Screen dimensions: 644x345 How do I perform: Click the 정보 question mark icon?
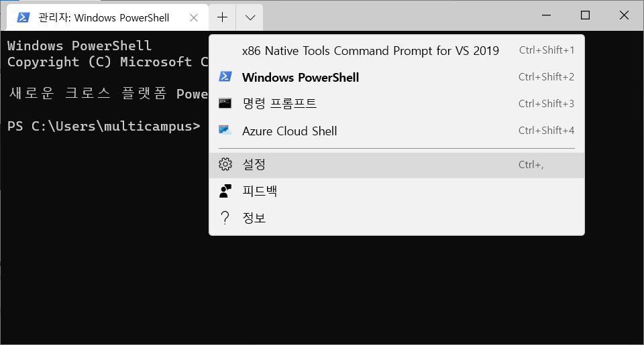click(x=225, y=218)
